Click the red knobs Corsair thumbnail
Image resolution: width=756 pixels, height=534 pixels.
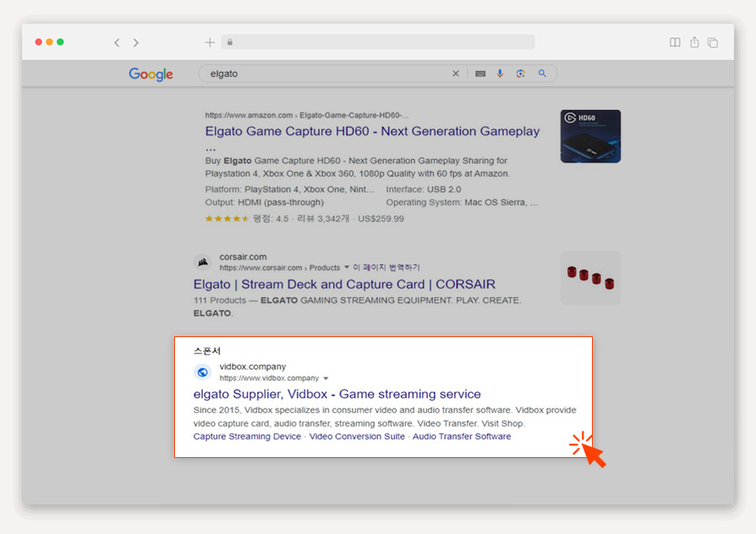(590, 278)
